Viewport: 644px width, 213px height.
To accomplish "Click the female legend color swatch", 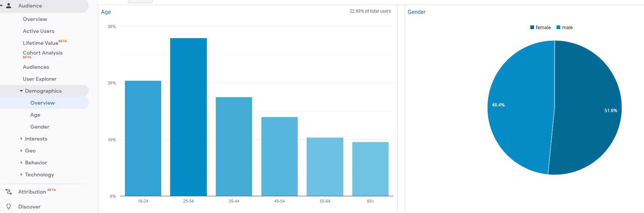I will [532, 27].
